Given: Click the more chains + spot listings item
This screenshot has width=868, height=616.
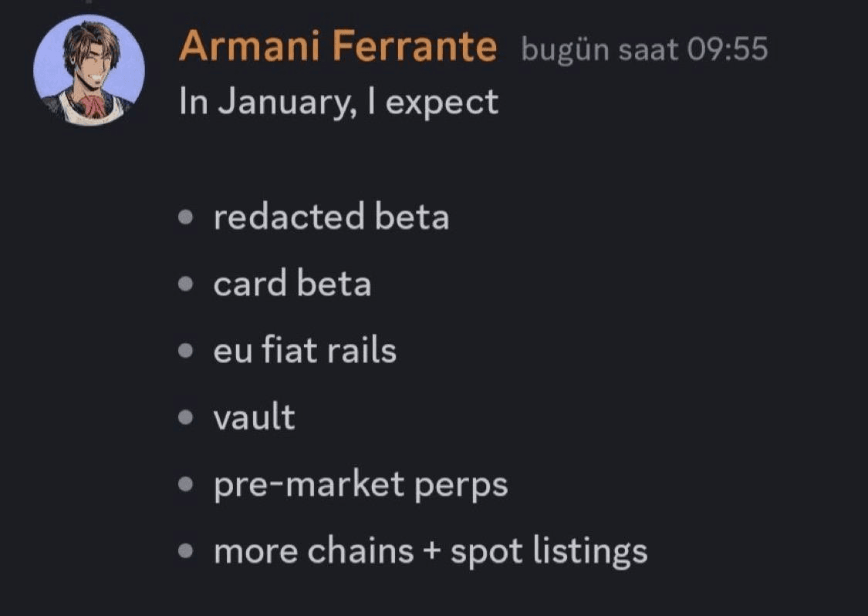Looking at the screenshot, I should pos(431,550).
